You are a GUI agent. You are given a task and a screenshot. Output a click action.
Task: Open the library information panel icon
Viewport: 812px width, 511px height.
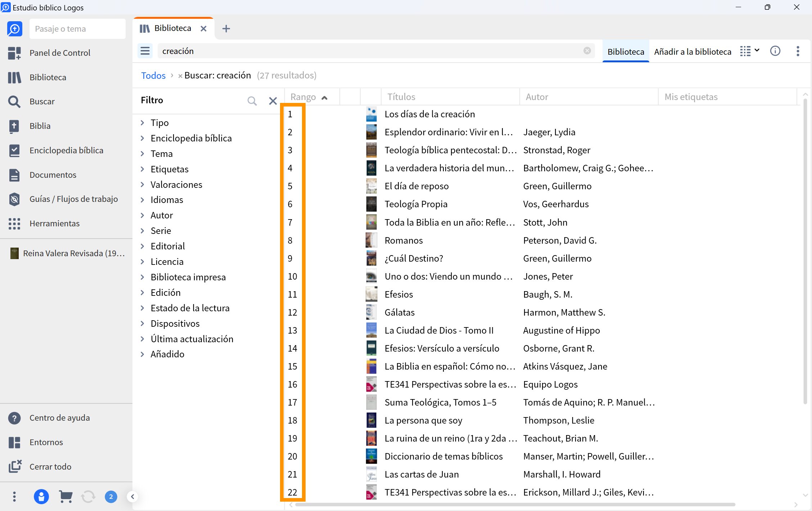(775, 51)
